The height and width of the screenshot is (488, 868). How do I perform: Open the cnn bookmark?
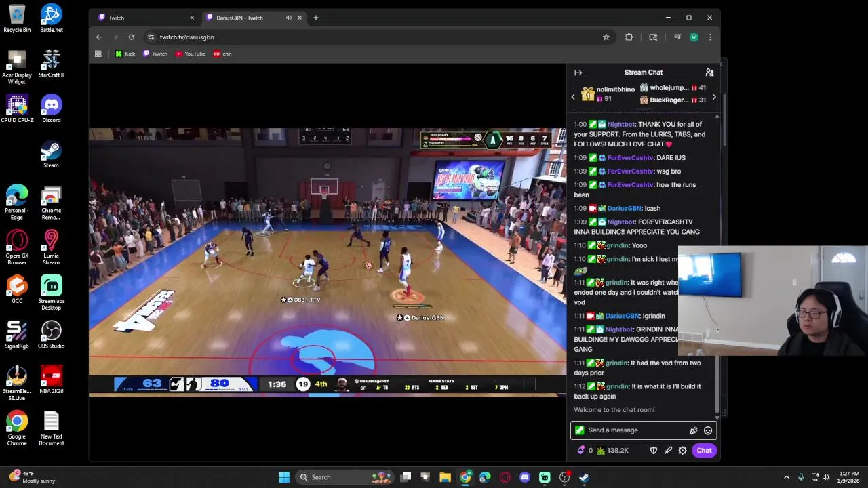222,54
